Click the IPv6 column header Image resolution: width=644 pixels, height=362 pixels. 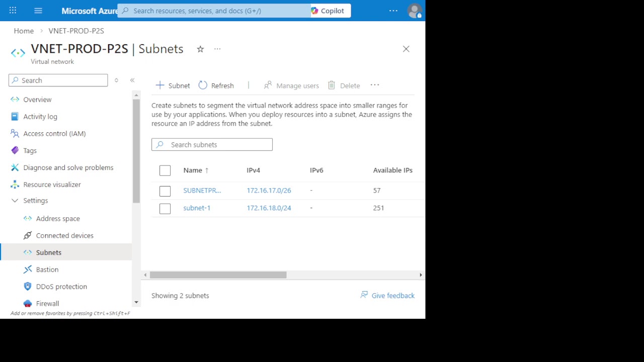point(316,170)
